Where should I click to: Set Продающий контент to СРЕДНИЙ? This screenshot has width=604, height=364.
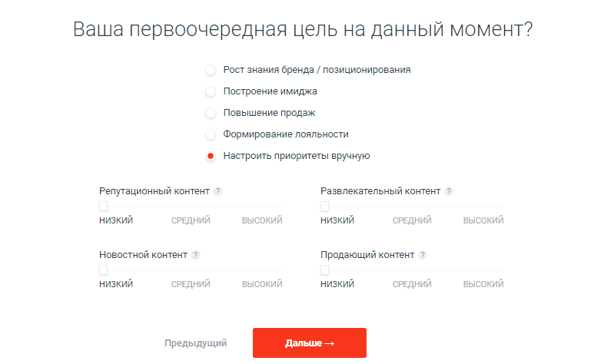(x=412, y=284)
